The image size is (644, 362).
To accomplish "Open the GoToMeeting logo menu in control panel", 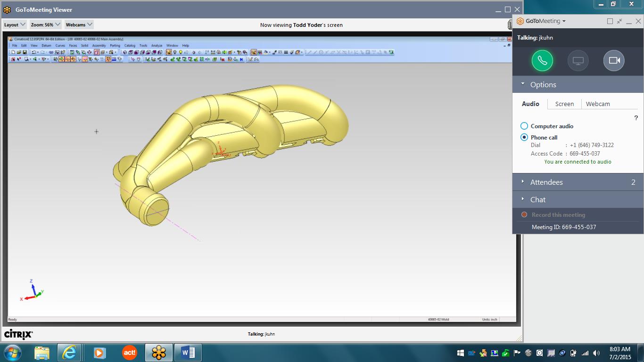I will (541, 21).
